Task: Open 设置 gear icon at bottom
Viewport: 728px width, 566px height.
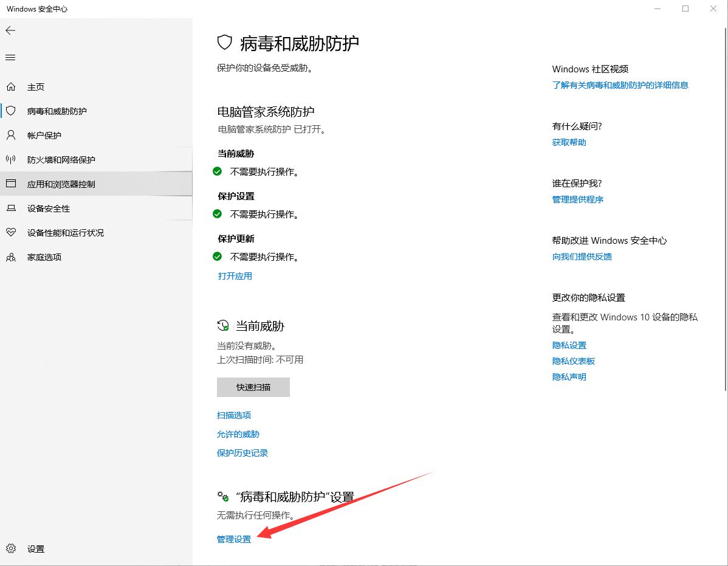Action: [11, 548]
